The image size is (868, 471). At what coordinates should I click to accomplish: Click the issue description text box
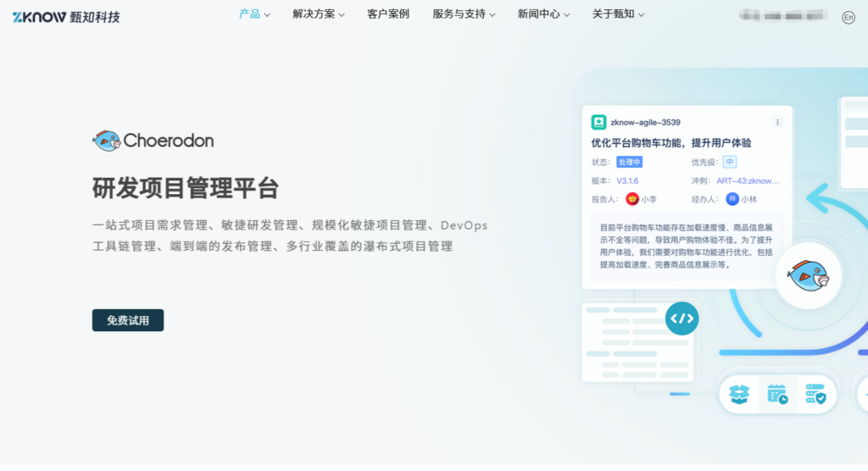click(x=687, y=247)
